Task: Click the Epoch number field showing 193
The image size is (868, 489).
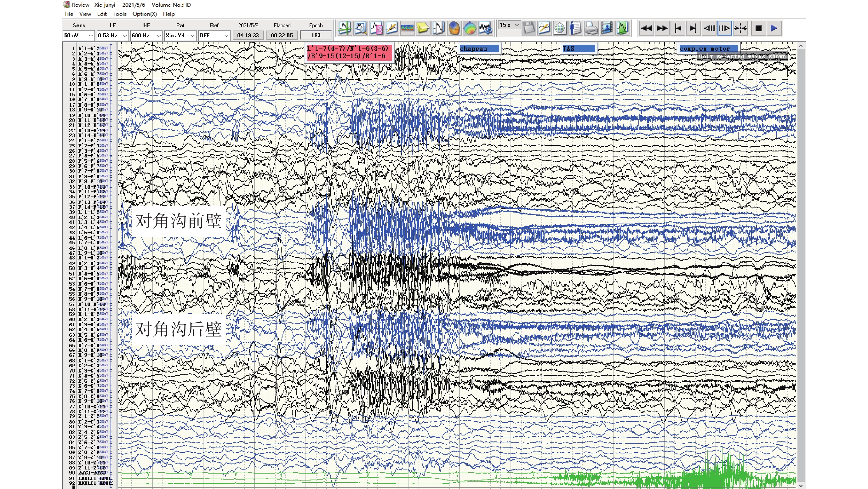Action: (316, 35)
